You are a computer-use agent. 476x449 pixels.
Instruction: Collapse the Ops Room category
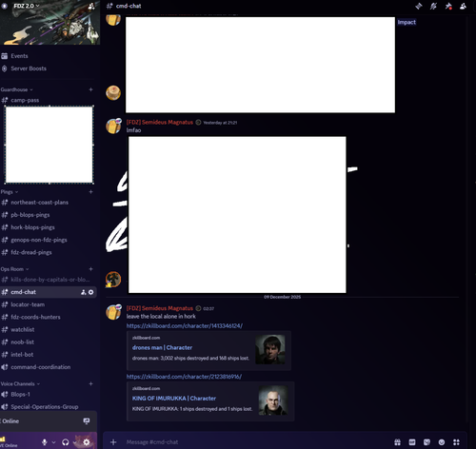point(14,269)
